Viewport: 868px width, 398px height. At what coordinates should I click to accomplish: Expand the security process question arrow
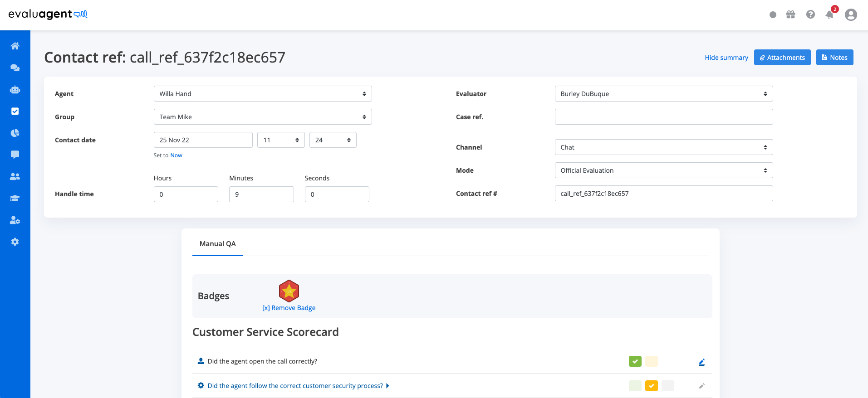(387, 386)
